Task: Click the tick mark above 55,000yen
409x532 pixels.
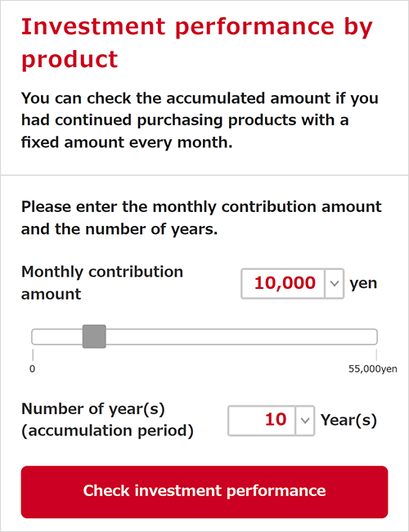Action: (x=376, y=355)
